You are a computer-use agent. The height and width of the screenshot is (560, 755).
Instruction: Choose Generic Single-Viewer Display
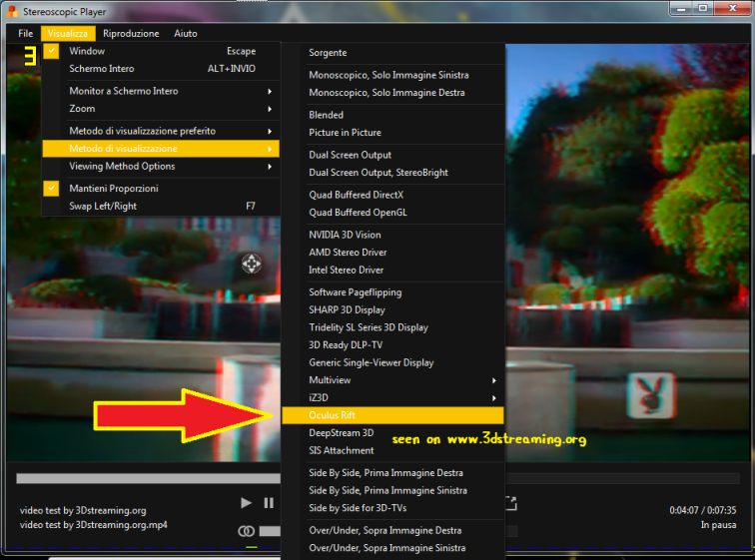[392, 362]
